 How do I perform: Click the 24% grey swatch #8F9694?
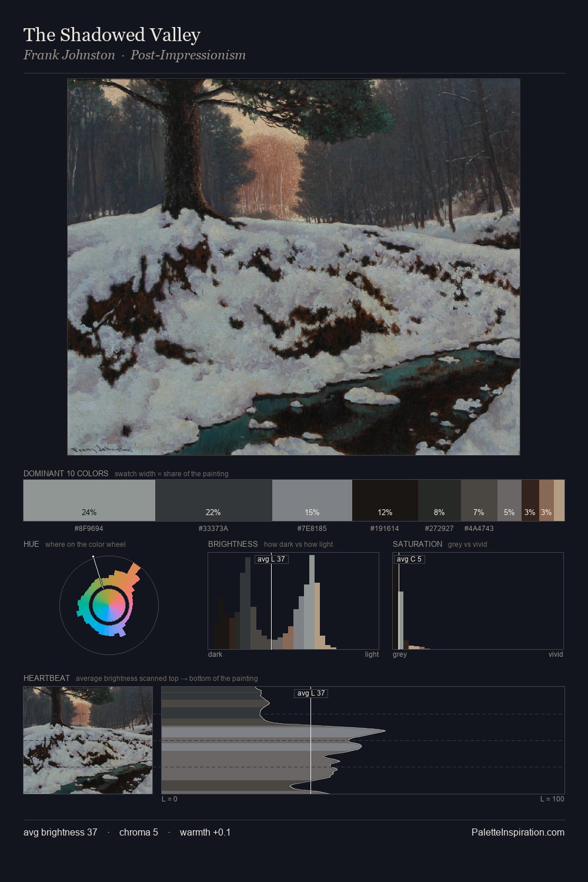pyautogui.click(x=89, y=500)
